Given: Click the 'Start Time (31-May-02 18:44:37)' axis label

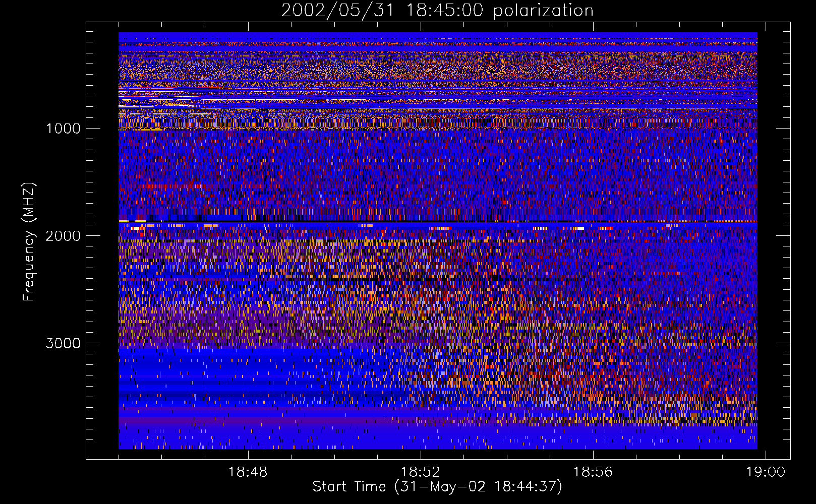Looking at the screenshot, I should coord(437,487).
